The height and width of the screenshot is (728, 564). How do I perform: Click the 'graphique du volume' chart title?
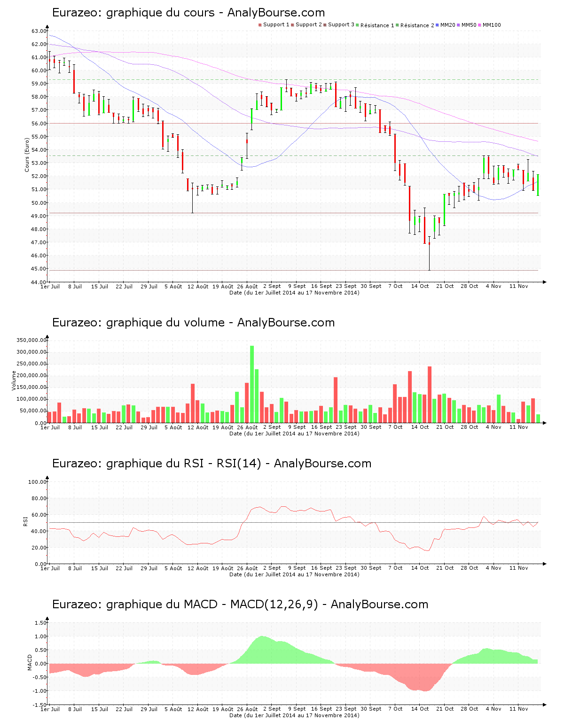click(x=193, y=323)
